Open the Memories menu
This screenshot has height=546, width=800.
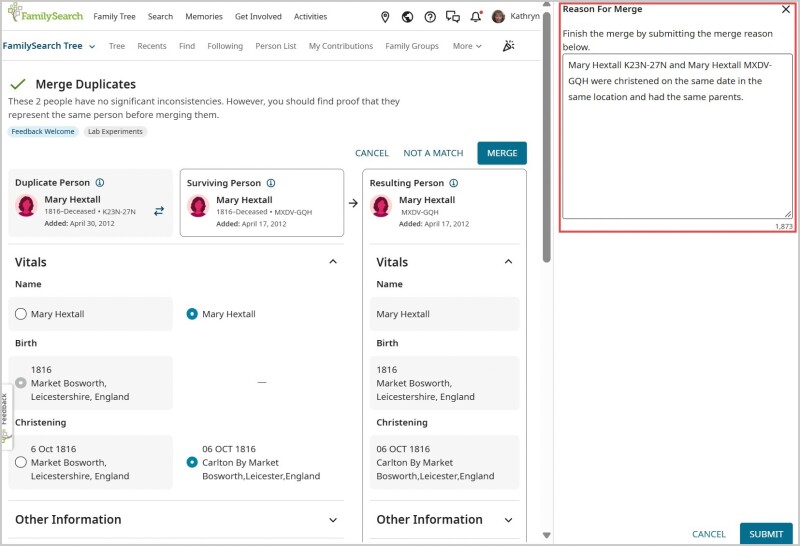point(204,16)
